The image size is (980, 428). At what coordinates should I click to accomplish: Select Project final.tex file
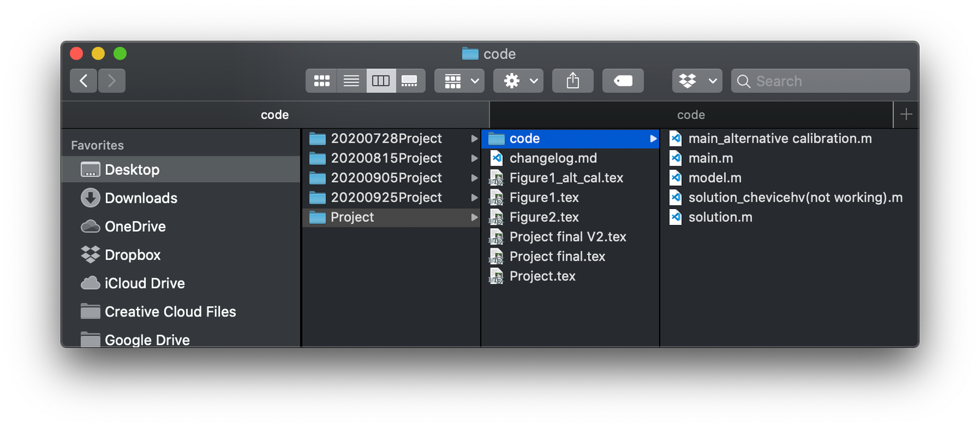coord(570,256)
